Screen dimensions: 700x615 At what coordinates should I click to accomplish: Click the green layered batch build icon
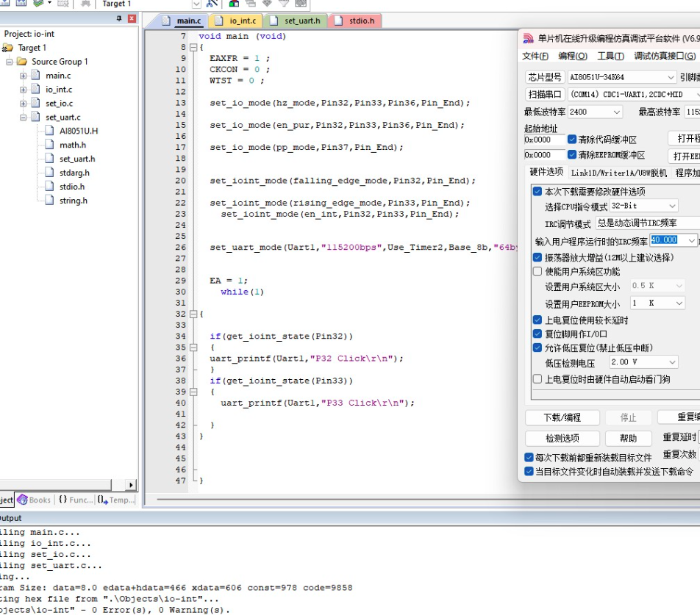pos(37,4)
